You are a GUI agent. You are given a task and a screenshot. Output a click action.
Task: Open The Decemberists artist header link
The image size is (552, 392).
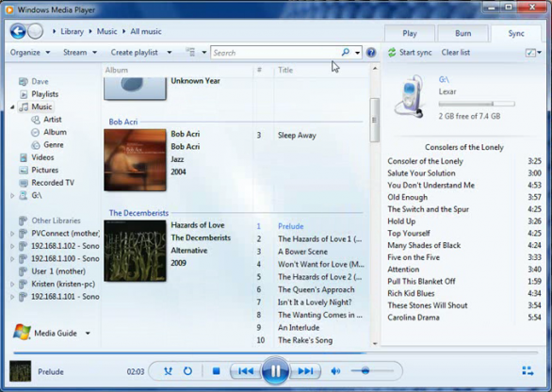138,213
